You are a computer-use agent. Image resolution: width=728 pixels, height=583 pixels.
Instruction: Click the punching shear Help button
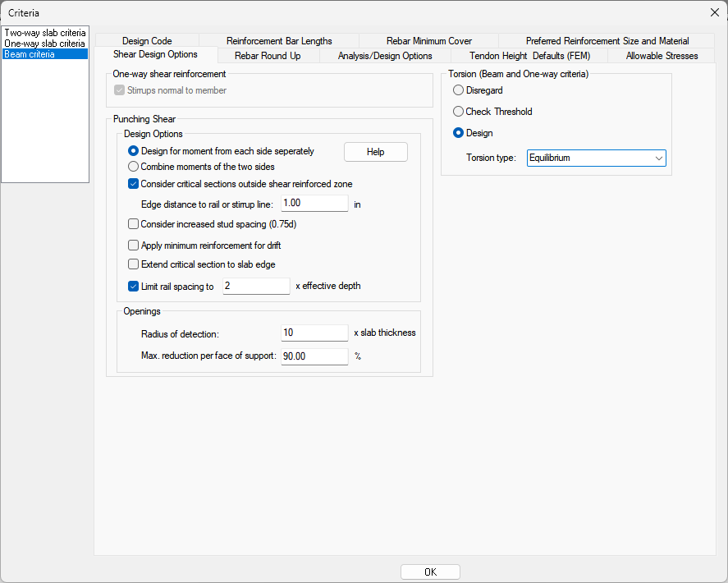[x=375, y=152]
